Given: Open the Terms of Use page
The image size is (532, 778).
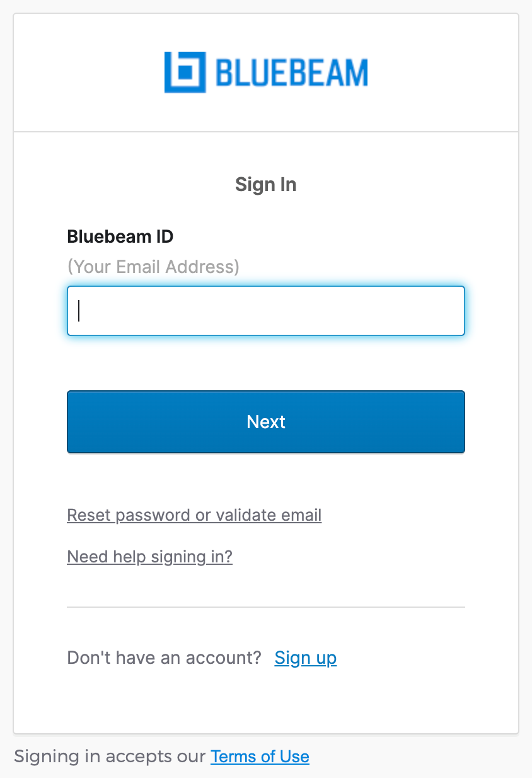Looking at the screenshot, I should point(260,756).
